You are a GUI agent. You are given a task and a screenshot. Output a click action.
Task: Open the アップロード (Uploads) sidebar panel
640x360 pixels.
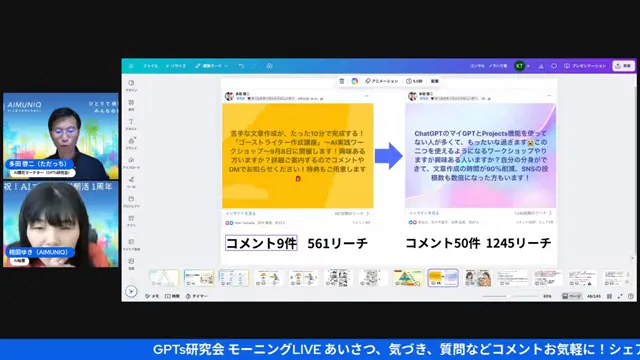click(x=131, y=163)
